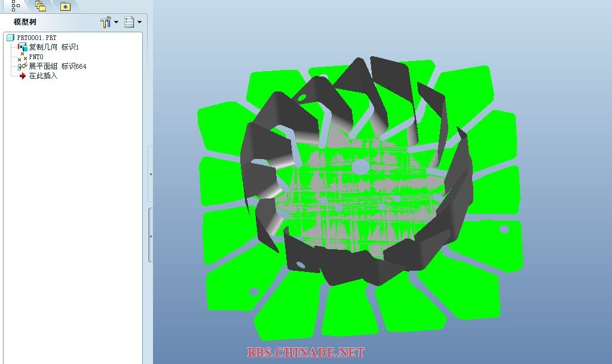The height and width of the screenshot is (364, 612).
Task: Click the datum point cross-marks icon
Action: click(x=23, y=56)
